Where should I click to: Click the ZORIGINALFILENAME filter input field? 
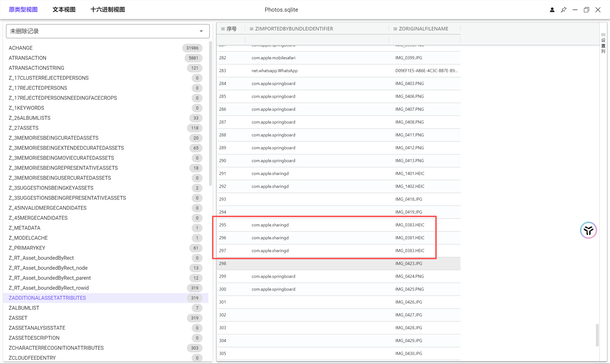[424, 40]
